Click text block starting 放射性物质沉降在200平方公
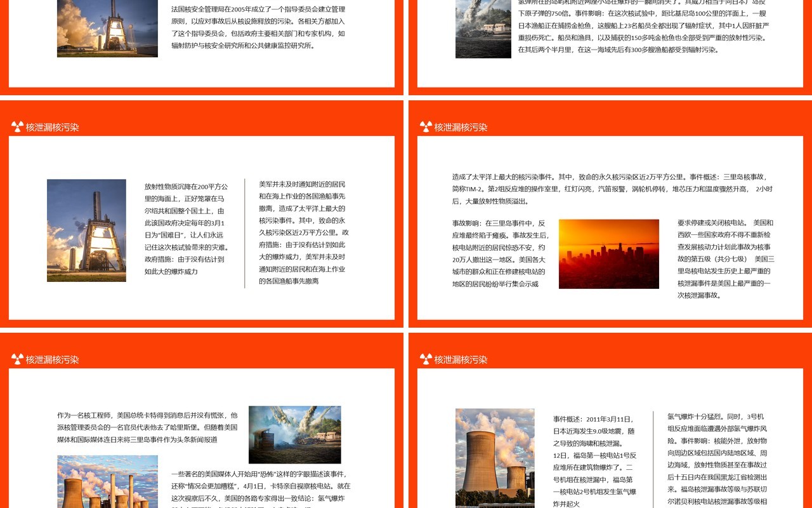812x508 pixels. pos(187,229)
